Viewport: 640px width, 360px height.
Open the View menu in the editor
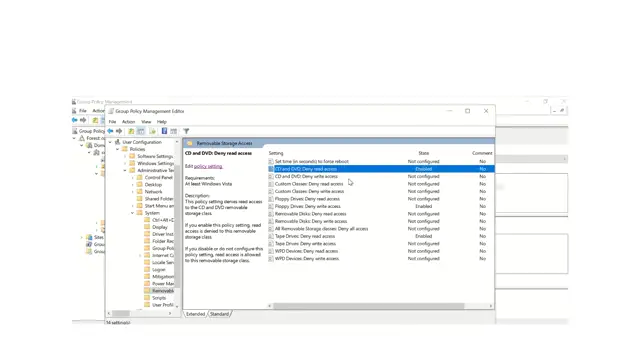point(146,122)
